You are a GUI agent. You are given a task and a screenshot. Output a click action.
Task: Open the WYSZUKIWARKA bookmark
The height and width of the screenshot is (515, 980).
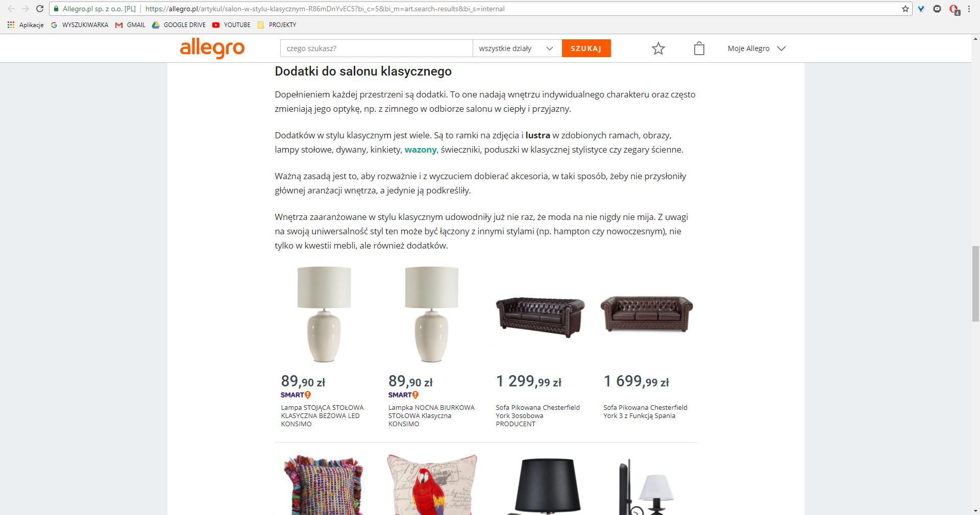(x=80, y=24)
